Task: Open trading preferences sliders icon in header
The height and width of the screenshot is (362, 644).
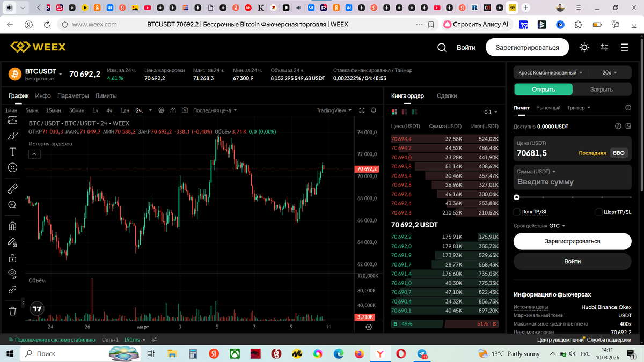Action: pos(604,47)
